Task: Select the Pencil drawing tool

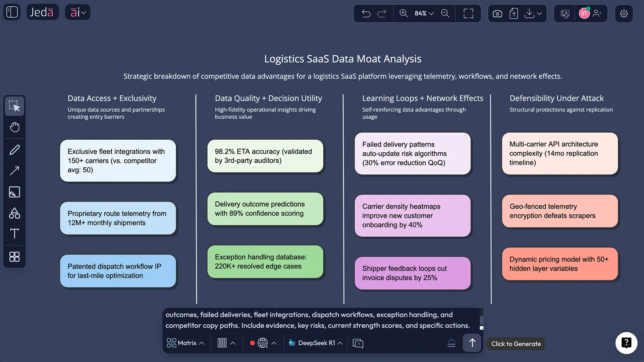Action: [x=14, y=149]
